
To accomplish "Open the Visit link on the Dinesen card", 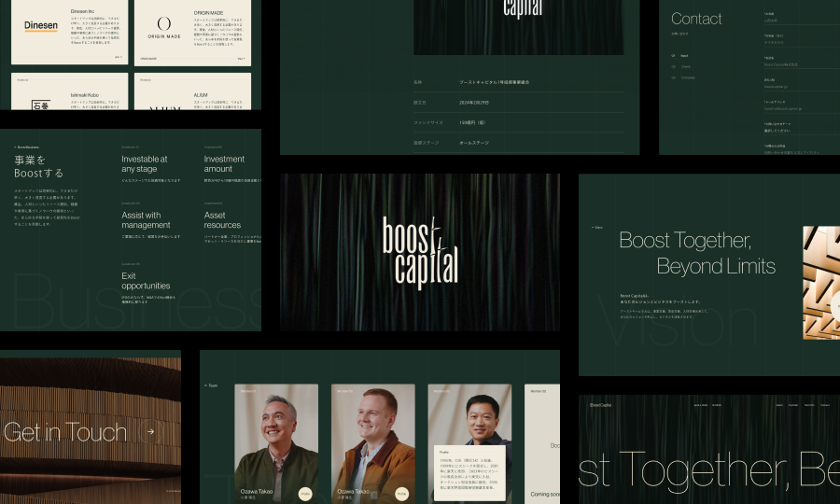I will point(118,57).
